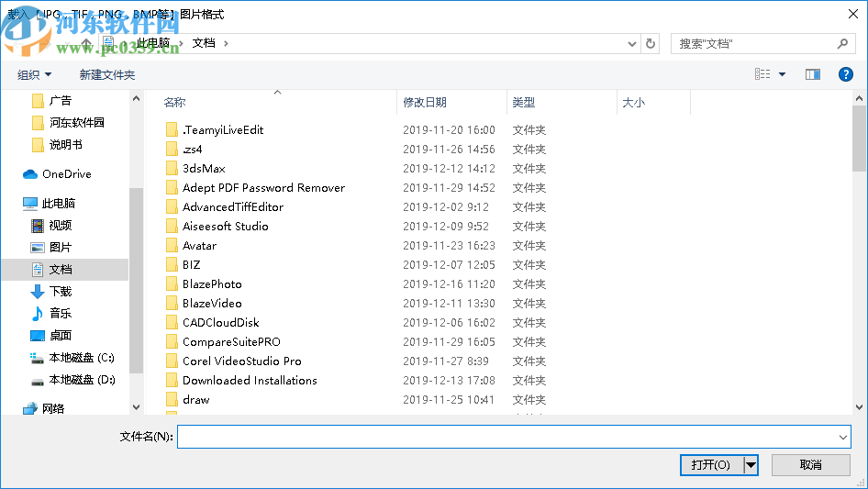This screenshot has width=868, height=489.
Task: Select the 3dsMax folder
Action: pyautogui.click(x=196, y=169)
